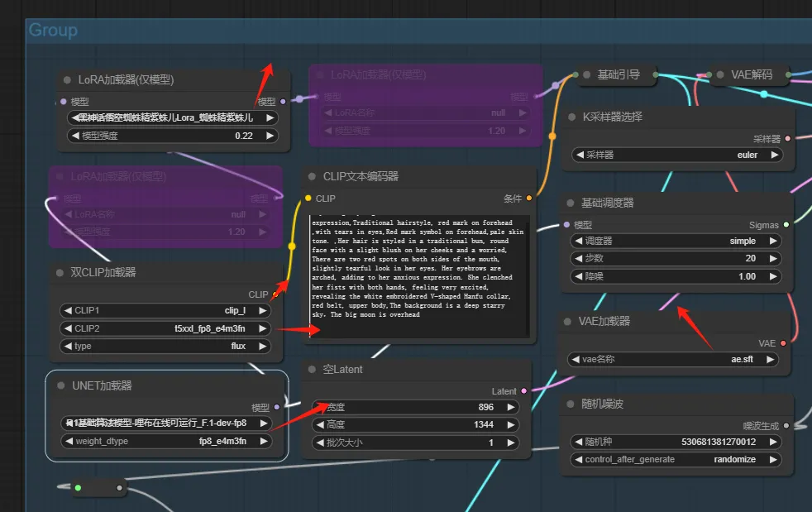Open the vae名称 ae.sft dropdown
The width and height of the screenshot is (812, 512).
coord(673,360)
